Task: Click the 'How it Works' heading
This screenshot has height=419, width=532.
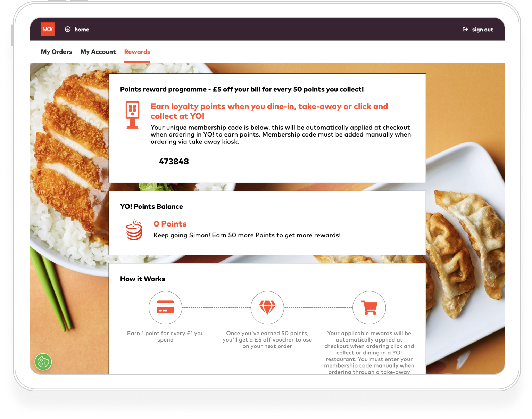Action: pos(142,279)
